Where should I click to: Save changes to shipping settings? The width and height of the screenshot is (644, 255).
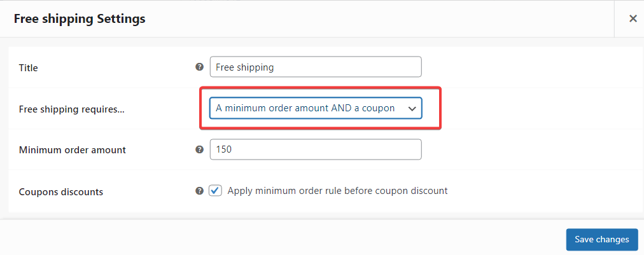pyautogui.click(x=602, y=239)
